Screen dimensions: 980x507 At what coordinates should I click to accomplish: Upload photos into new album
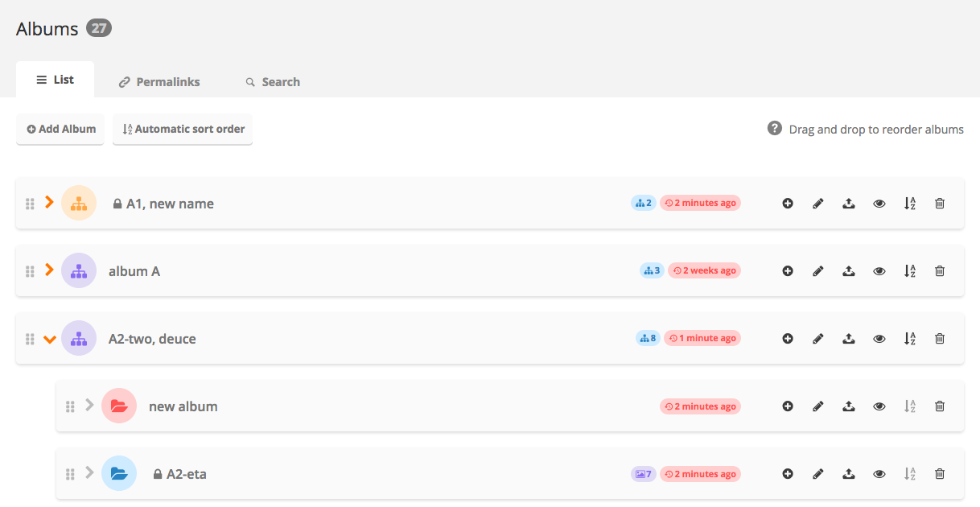pyautogui.click(x=848, y=406)
